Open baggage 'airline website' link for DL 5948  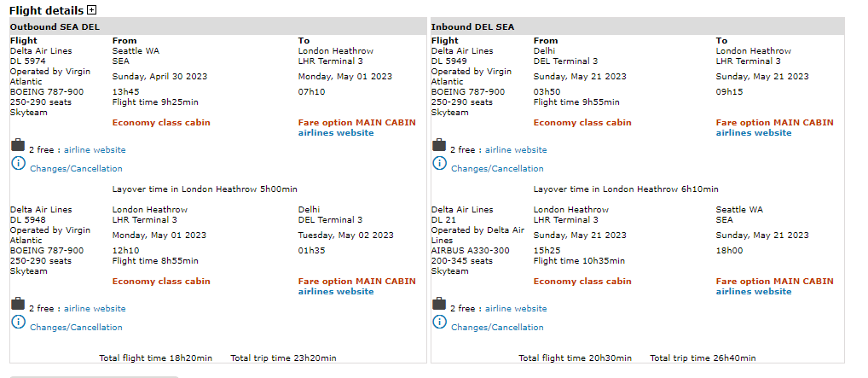tap(95, 309)
